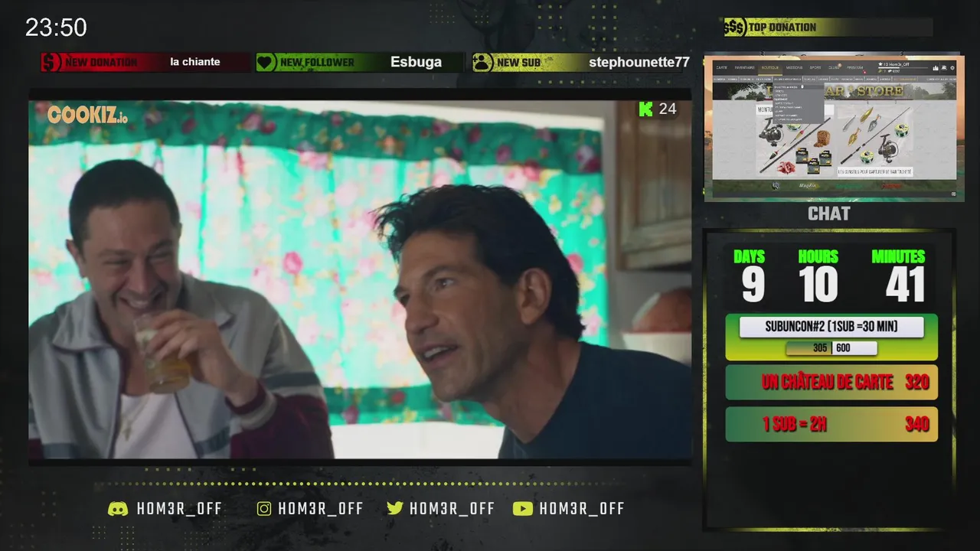Click the 23:50 clock
980x551 pixels.
click(x=56, y=28)
